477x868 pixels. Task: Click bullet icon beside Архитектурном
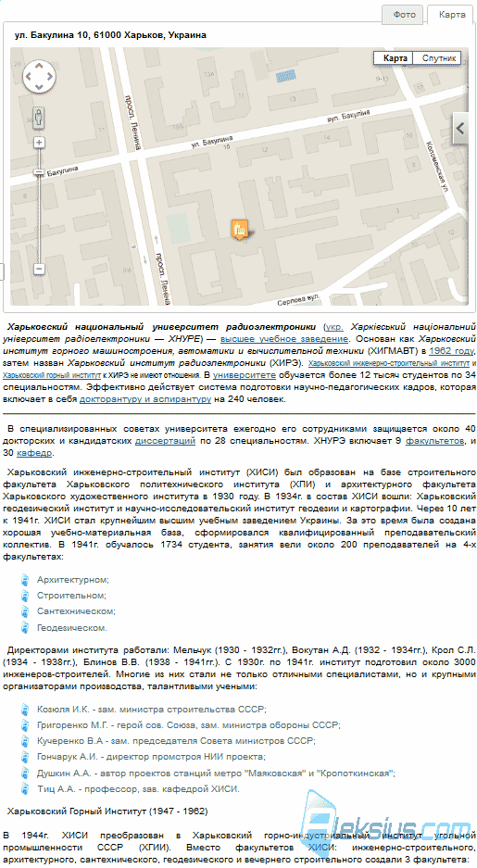coord(25,580)
